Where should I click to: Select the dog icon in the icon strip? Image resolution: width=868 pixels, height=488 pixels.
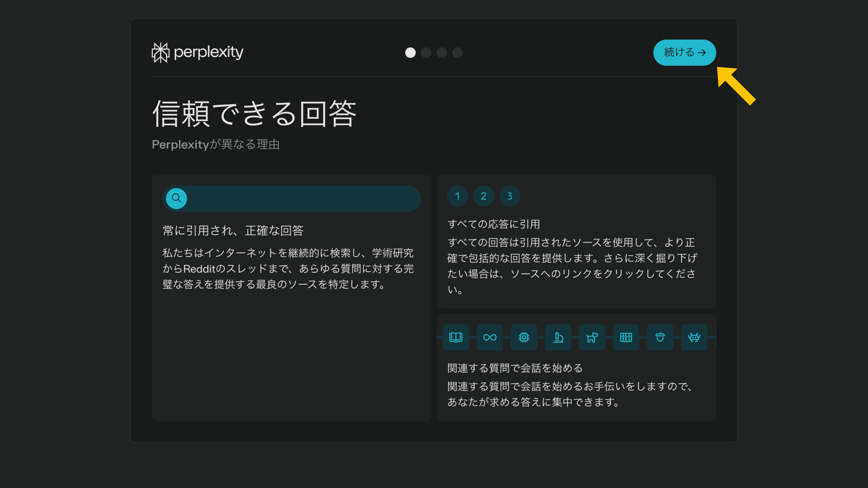pyautogui.click(x=592, y=337)
